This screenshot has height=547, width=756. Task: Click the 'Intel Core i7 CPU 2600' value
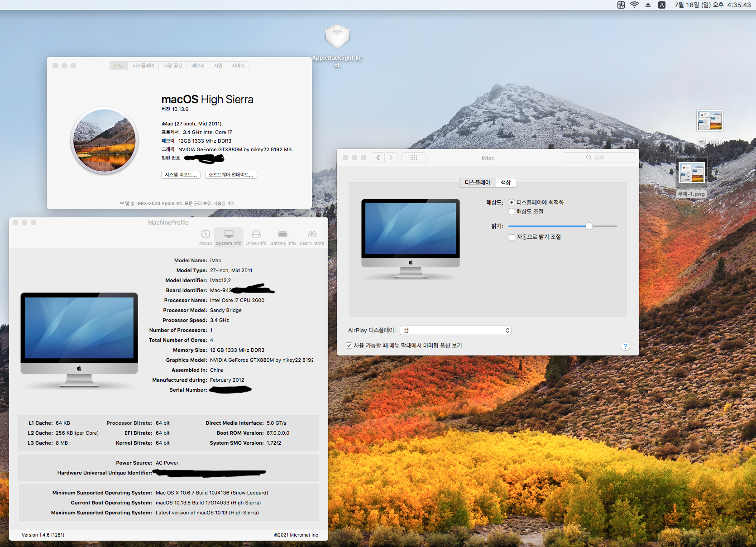click(x=237, y=300)
